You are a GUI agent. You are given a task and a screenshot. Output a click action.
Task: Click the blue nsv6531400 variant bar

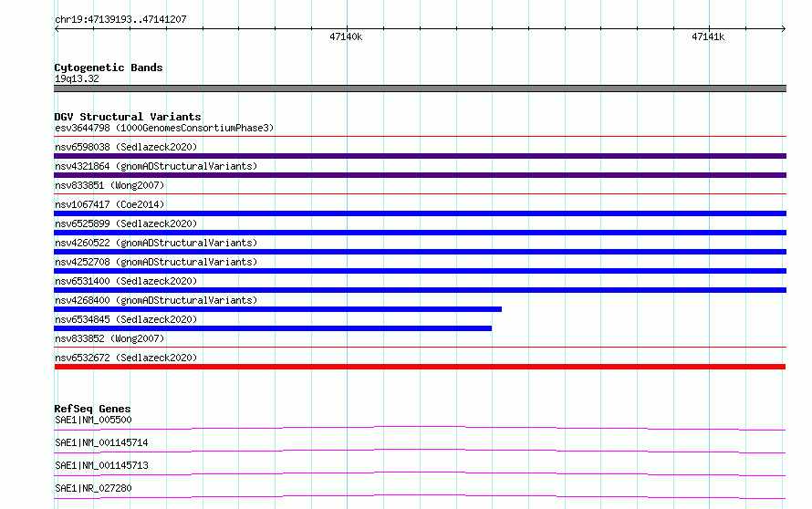click(x=420, y=290)
